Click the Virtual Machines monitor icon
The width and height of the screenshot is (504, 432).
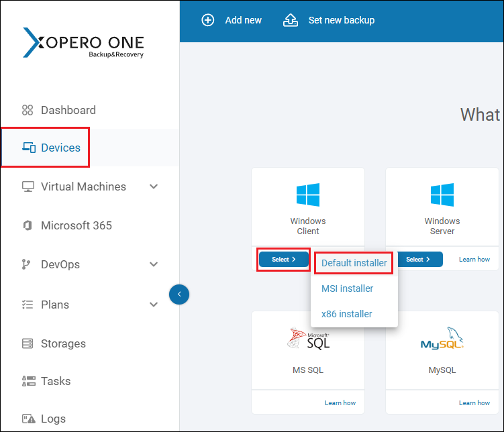(x=28, y=186)
